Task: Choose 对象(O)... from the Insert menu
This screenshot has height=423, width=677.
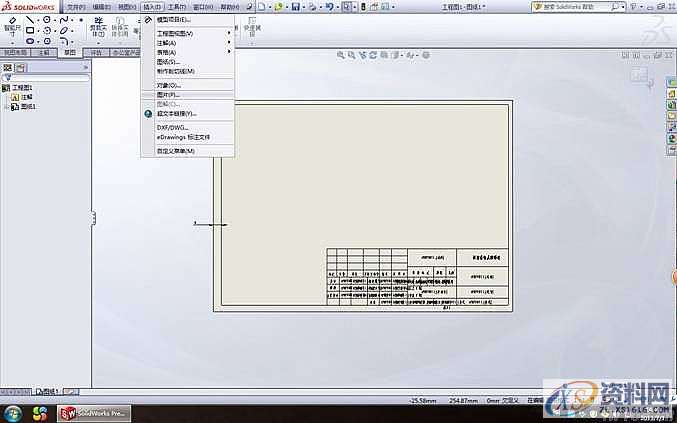Action: coord(188,85)
